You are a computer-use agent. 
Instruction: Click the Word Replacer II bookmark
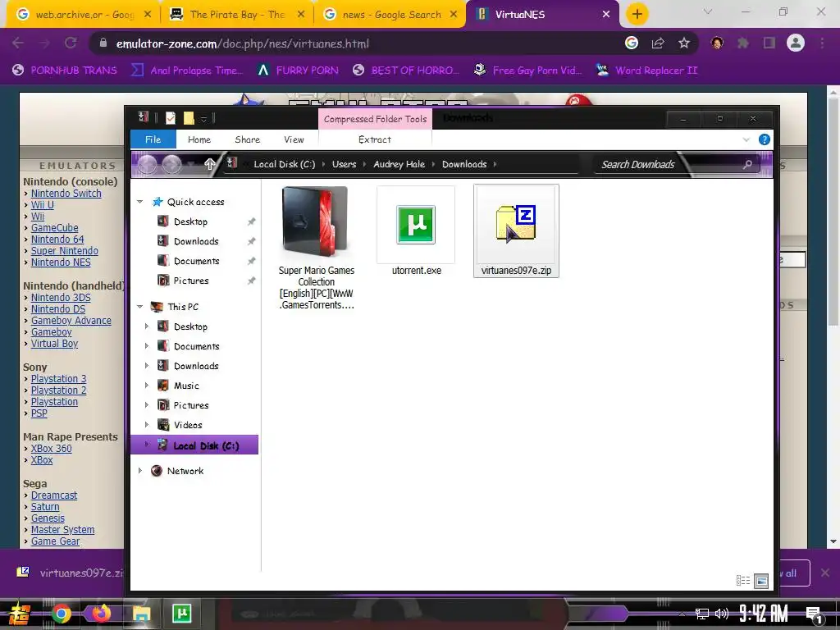tap(646, 71)
